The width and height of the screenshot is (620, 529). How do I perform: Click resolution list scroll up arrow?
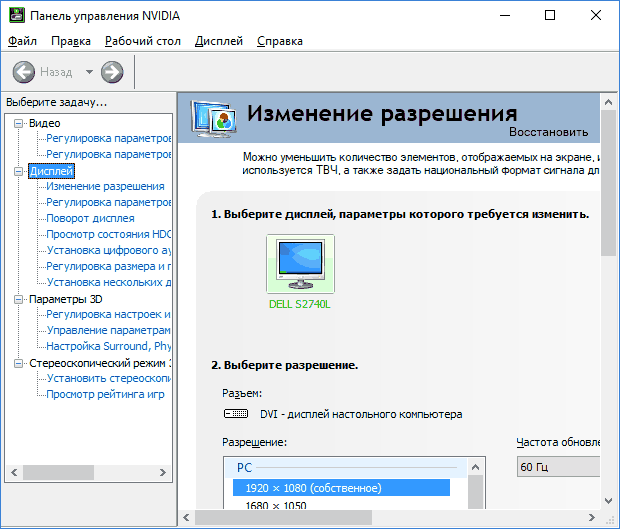(476, 467)
